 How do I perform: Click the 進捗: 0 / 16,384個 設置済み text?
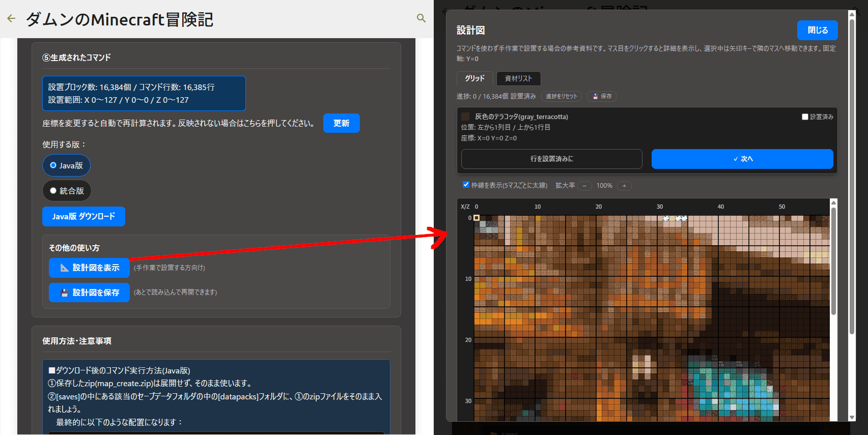click(496, 96)
